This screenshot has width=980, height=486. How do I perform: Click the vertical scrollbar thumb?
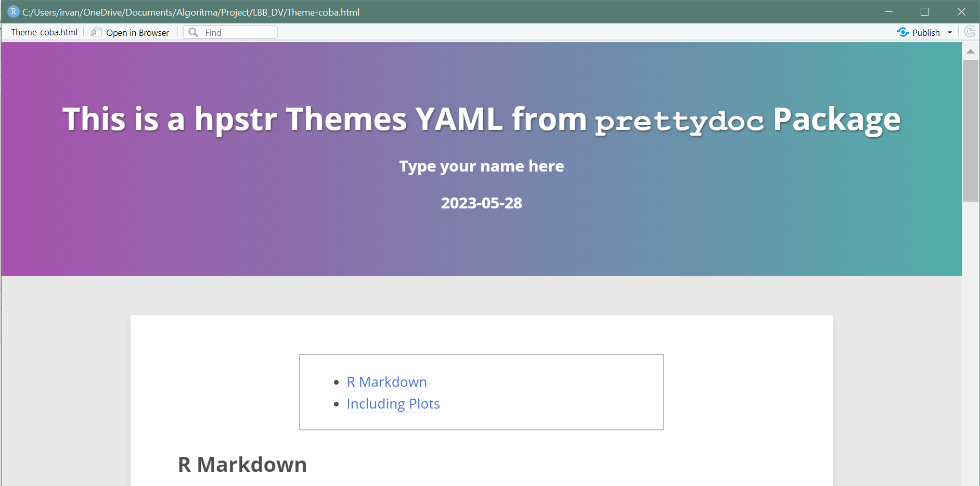click(971, 130)
